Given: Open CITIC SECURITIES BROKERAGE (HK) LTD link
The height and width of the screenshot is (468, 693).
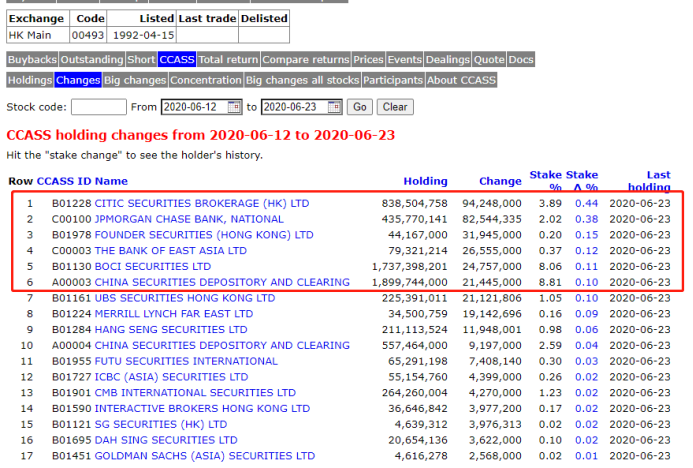Looking at the screenshot, I should [x=202, y=203].
